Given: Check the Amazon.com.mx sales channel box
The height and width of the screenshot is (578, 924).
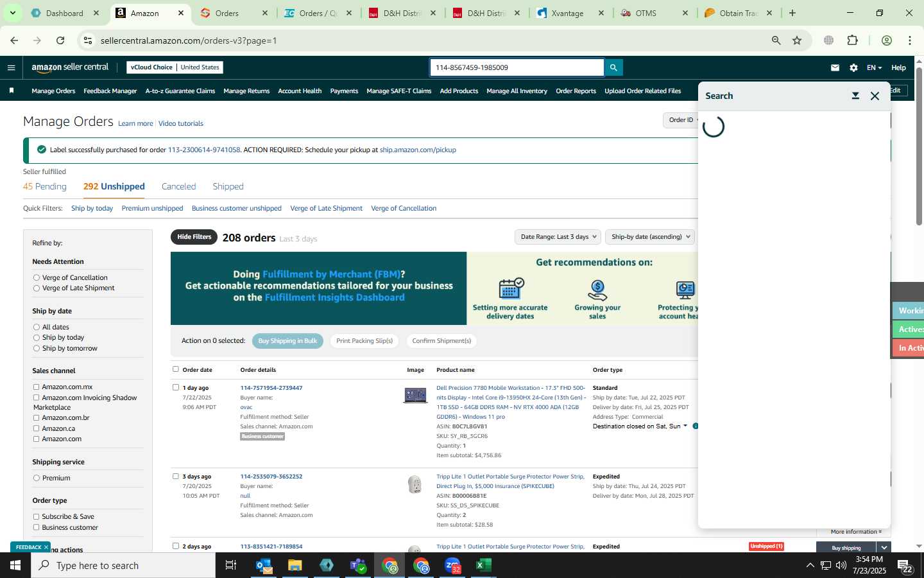Looking at the screenshot, I should (x=36, y=387).
